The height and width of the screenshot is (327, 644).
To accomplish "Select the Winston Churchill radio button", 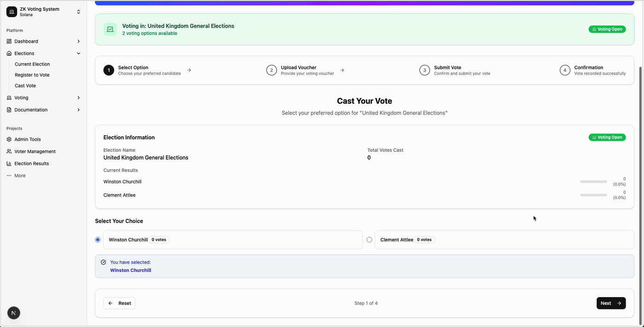I will [98, 240].
